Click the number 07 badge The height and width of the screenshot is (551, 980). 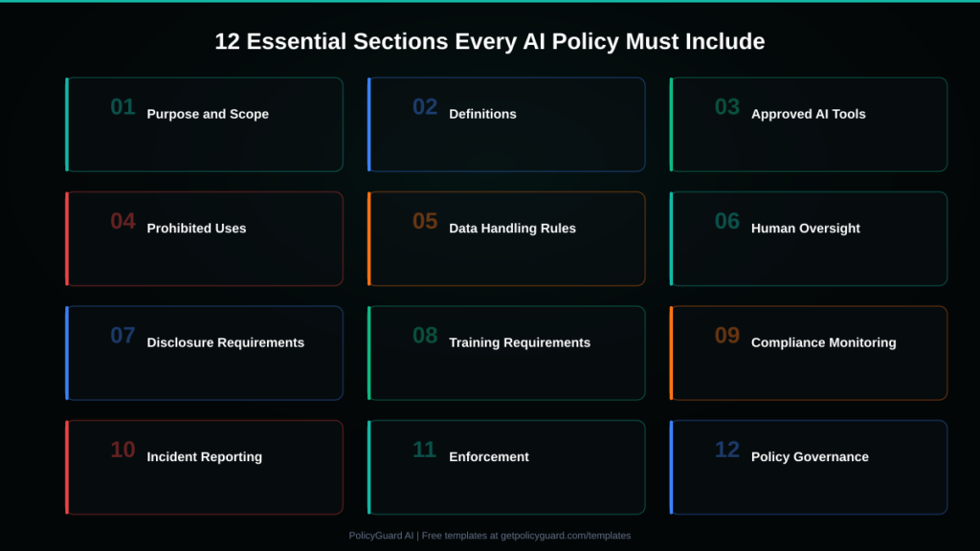tap(122, 336)
